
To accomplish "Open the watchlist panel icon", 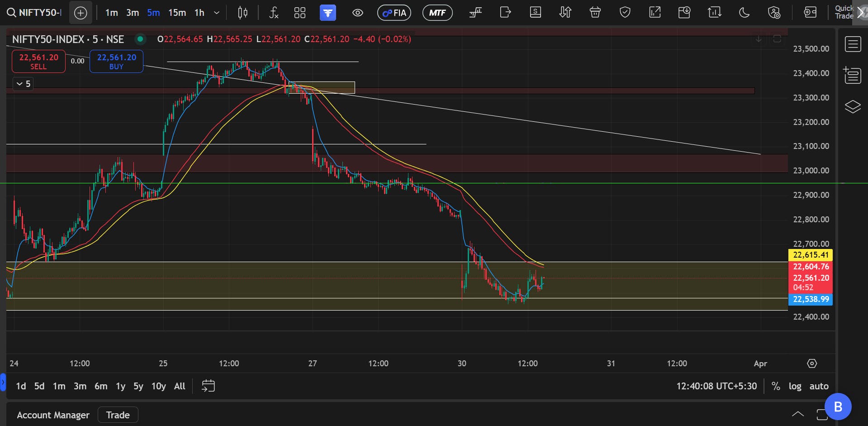I will tap(853, 44).
